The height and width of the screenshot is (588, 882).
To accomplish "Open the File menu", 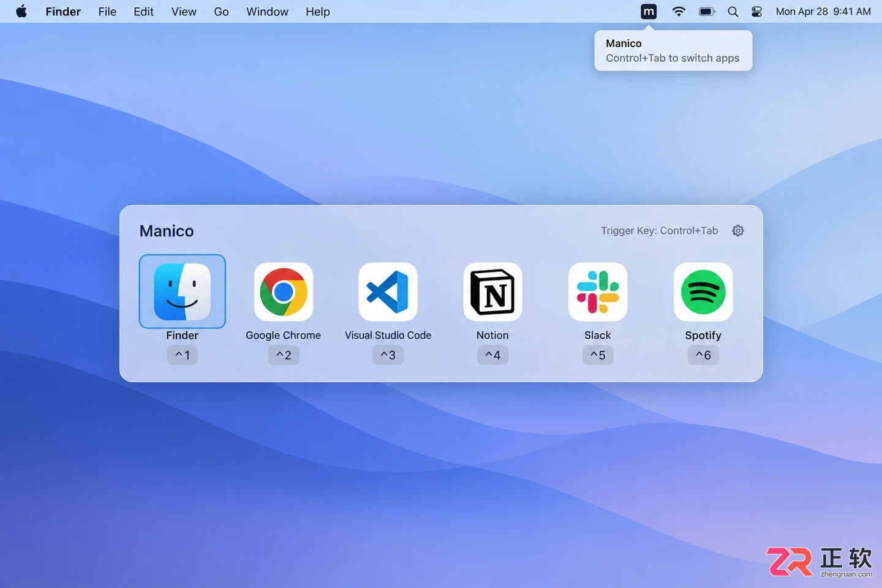I will pyautogui.click(x=107, y=12).
